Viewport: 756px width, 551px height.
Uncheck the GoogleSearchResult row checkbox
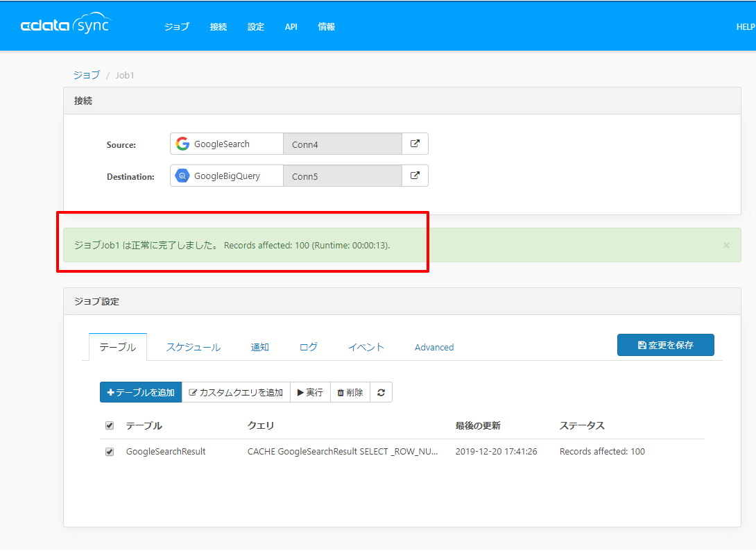pyautogui.click(x=110, y=452)
